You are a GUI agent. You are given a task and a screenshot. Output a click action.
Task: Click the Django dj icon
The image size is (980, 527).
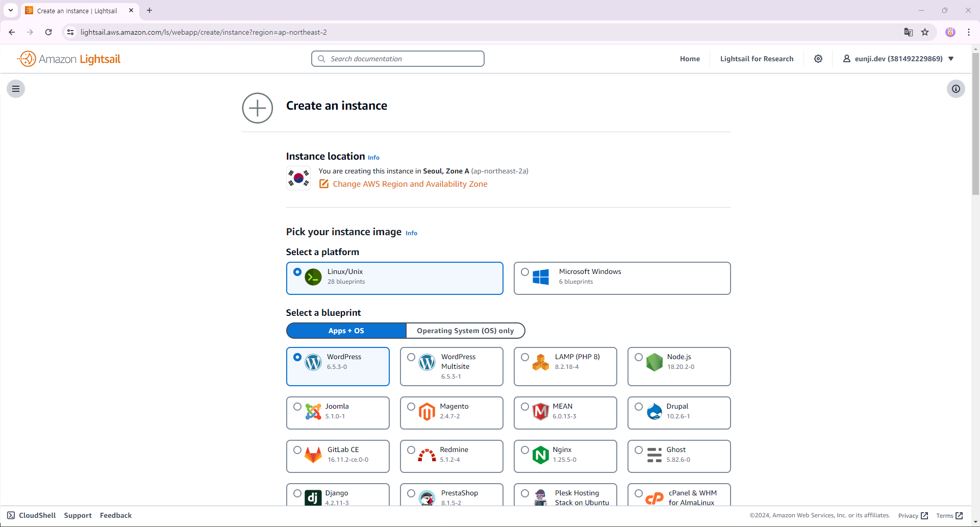tap(313, 497)
